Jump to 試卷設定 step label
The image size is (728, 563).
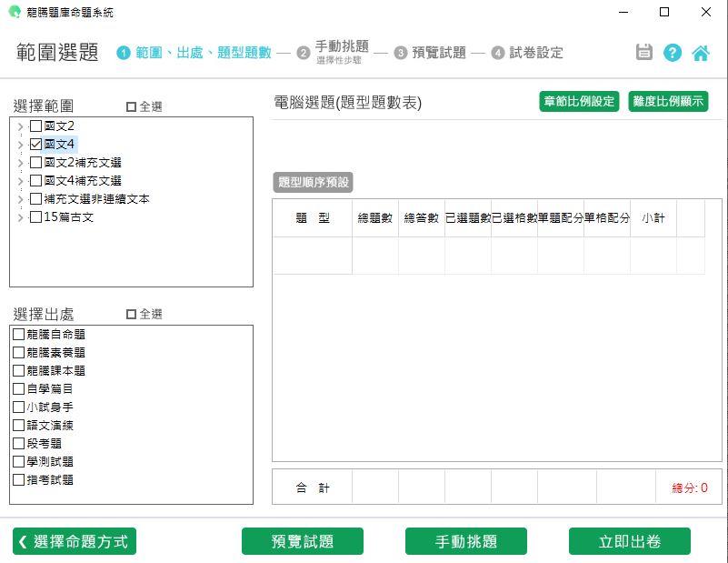tap(536, 53)
